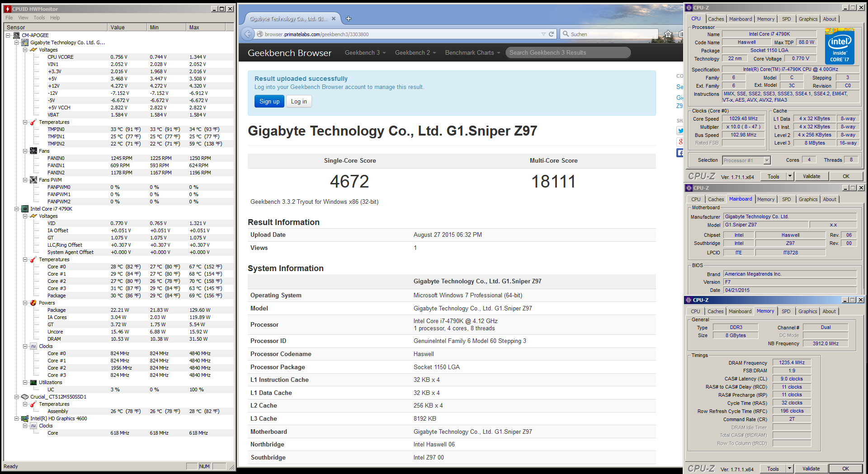Image resolution: width=868 pixels, height=474 pixels.
Task: Share result via Twitter bird icon
Action: pos(680,131)
